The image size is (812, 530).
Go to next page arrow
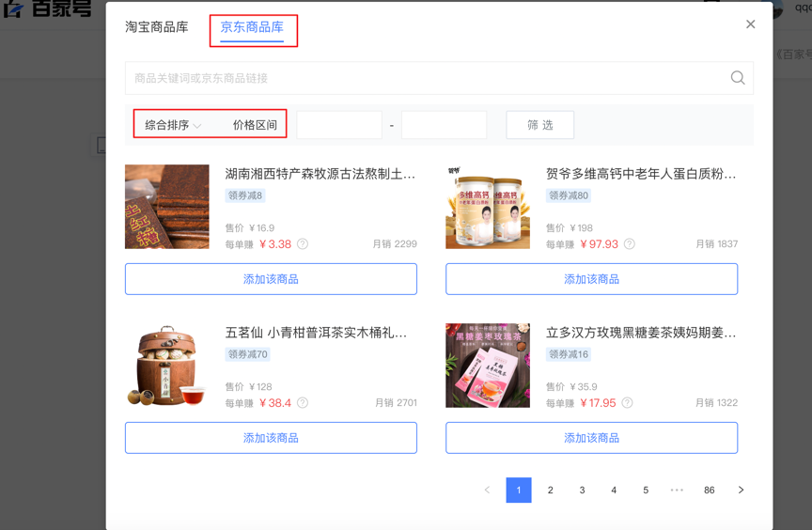(x=742, y=490)
